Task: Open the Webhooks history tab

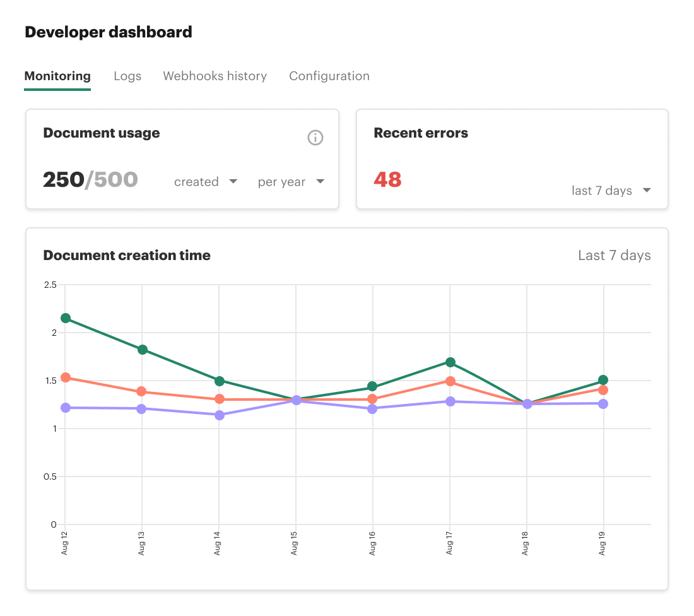Action: [215, 76]
